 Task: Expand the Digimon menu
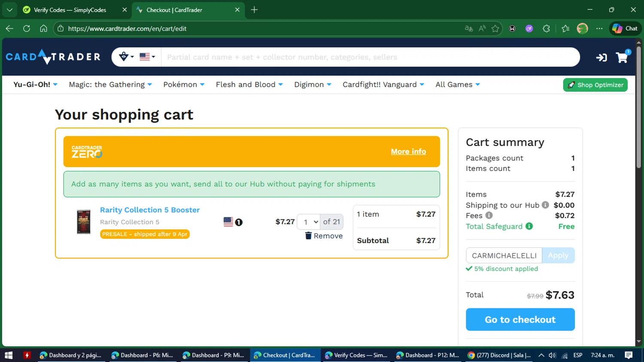point(313,85)
